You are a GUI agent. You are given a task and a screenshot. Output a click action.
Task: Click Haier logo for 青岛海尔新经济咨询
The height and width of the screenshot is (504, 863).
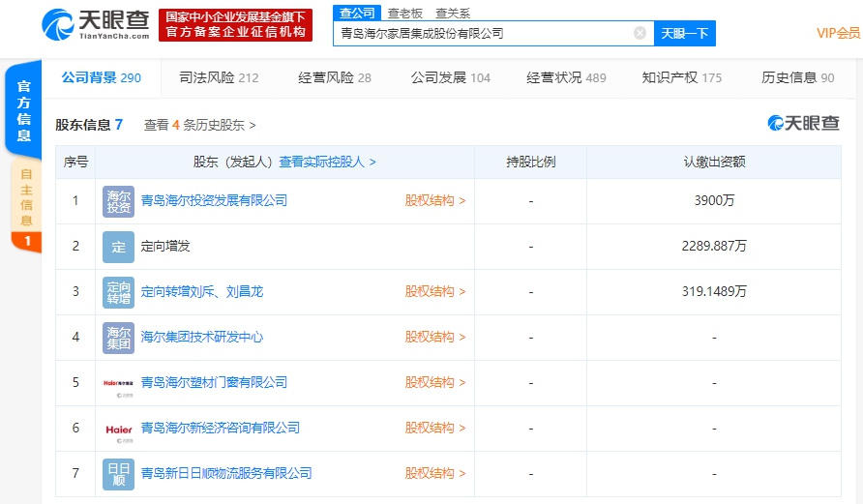118,429
